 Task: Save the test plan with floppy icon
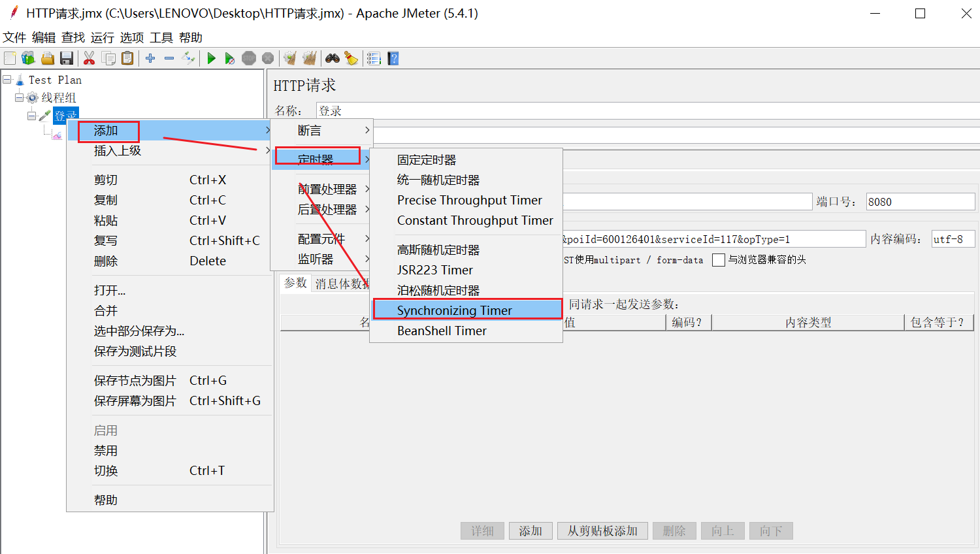click(67, 58)
